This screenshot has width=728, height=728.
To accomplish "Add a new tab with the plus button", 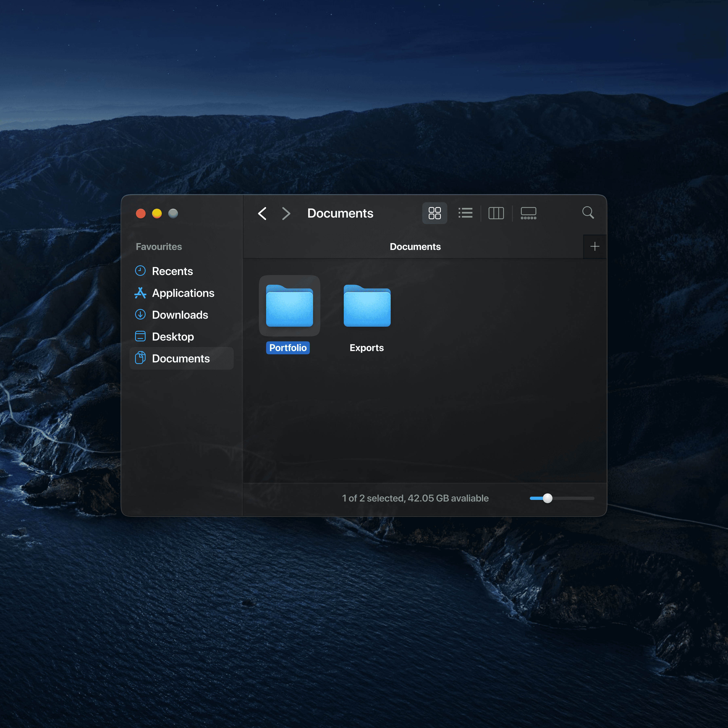I will [595, 247].
